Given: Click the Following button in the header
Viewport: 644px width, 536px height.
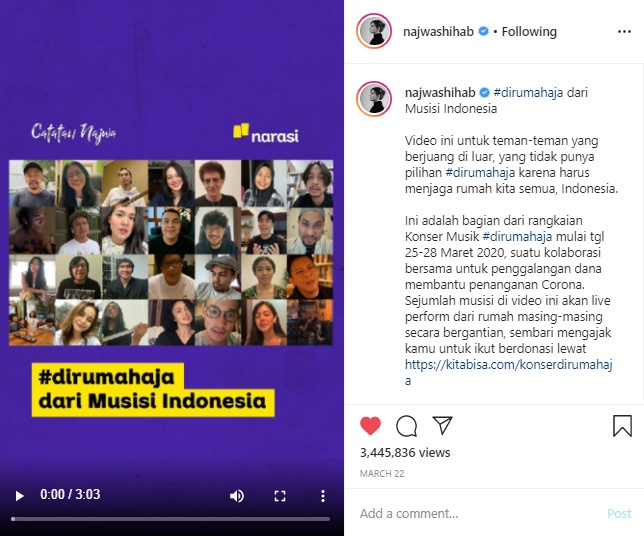Looking at the screenshot, I should coord(529,32).
